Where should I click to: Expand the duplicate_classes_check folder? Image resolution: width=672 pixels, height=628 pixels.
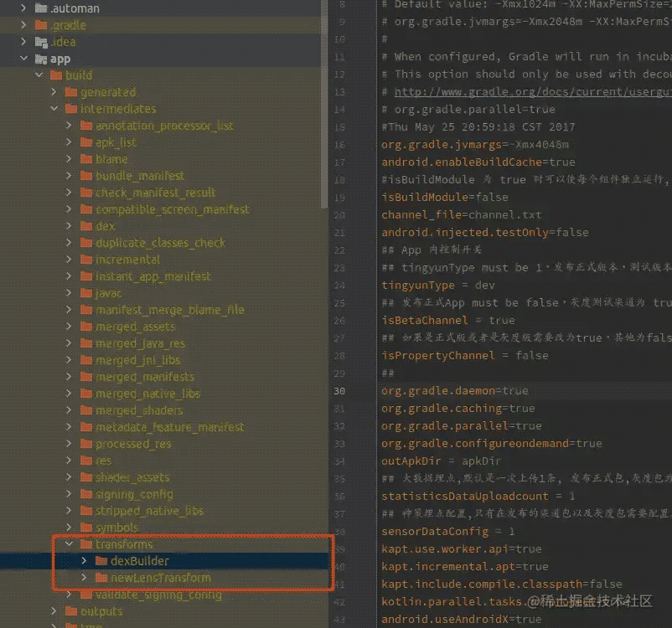69,243
